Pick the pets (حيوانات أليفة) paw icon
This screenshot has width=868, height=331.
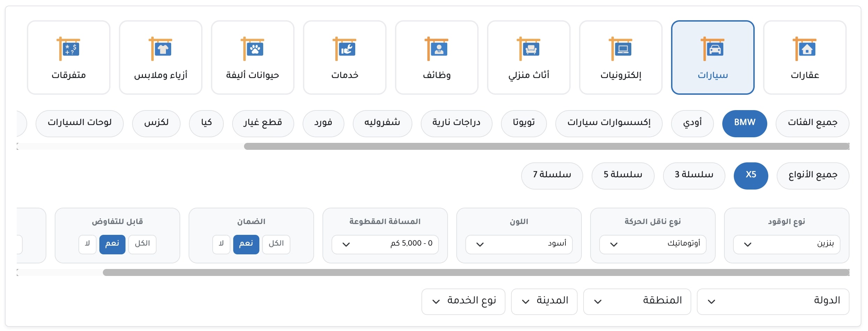pyautogui.click(x=252, y=49)
